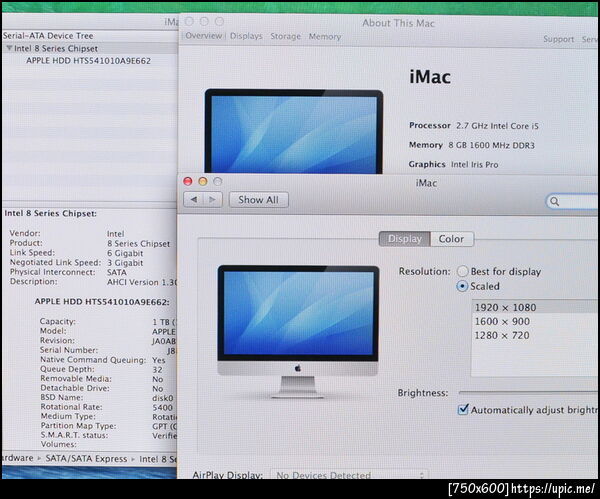This screenshot has width=600, height=499.
Task: Collapse the Intel 8 Series Chipset disclosure triangle
Action: coord(9,48)
